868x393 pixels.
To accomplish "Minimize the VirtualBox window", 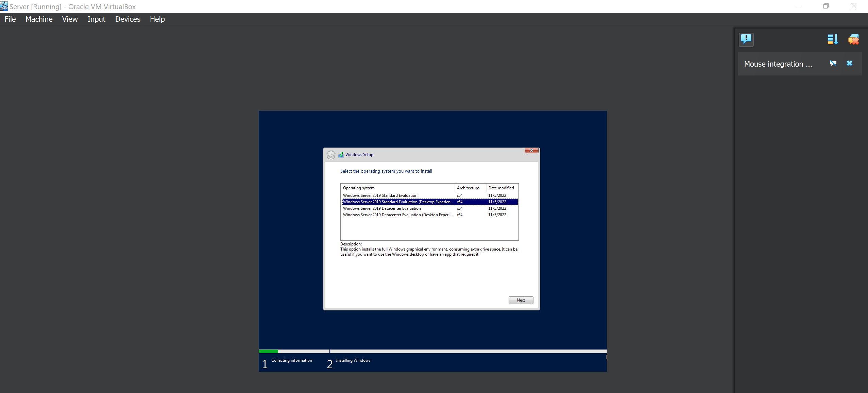I will [799, 6].
